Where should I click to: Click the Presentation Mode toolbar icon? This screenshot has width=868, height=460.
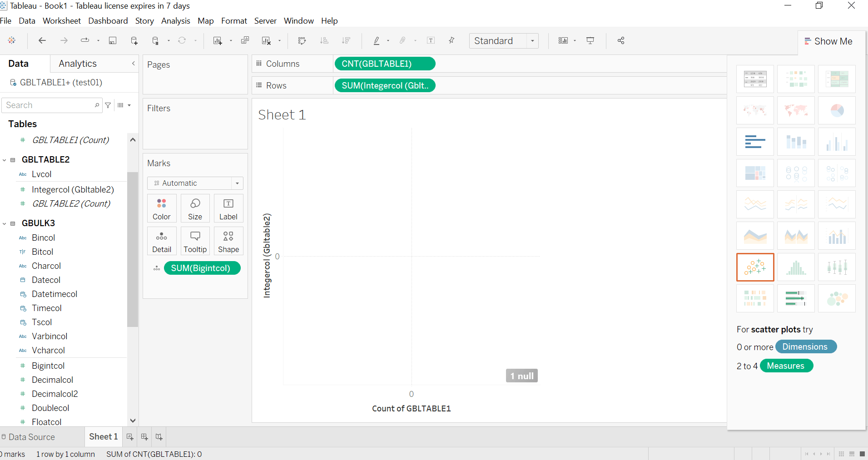(590, 41)
